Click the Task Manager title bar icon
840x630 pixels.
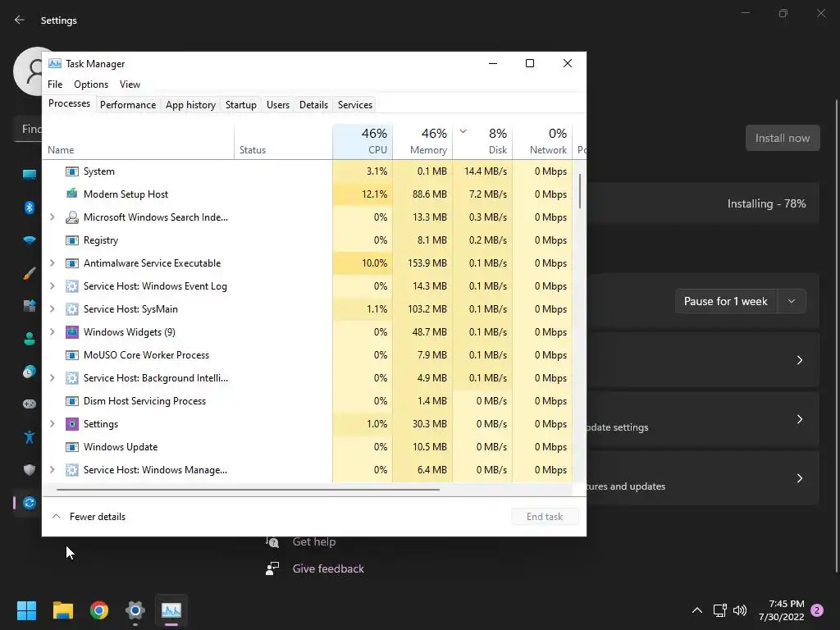[x=55, y=64]
